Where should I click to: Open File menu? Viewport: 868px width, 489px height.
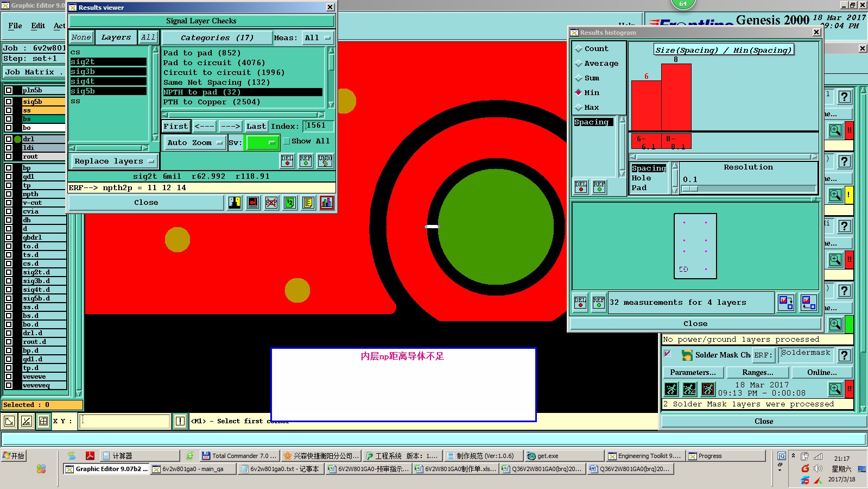tap(15, 26)
